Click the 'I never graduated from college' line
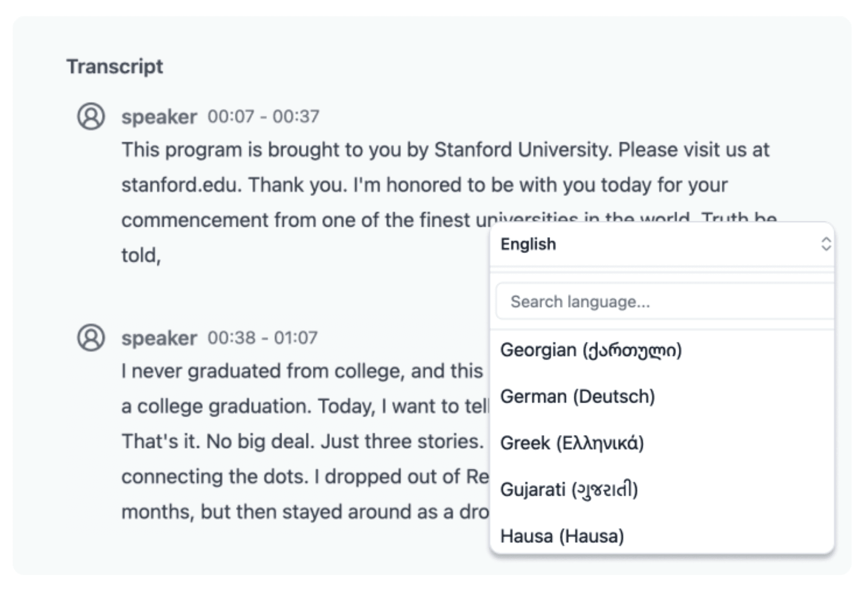Image resolution: width=868 pixels, height=591 pixels. pos(302,371)
